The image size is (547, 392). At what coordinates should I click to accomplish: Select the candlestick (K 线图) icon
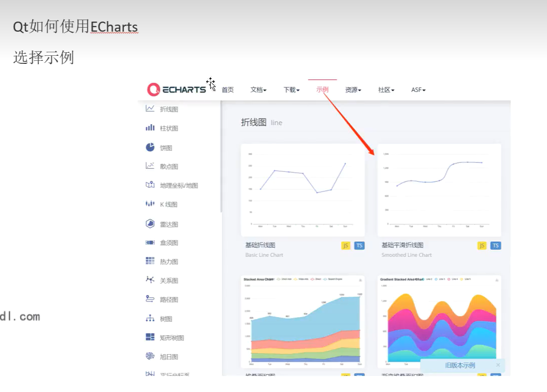(x=150, y=204)
